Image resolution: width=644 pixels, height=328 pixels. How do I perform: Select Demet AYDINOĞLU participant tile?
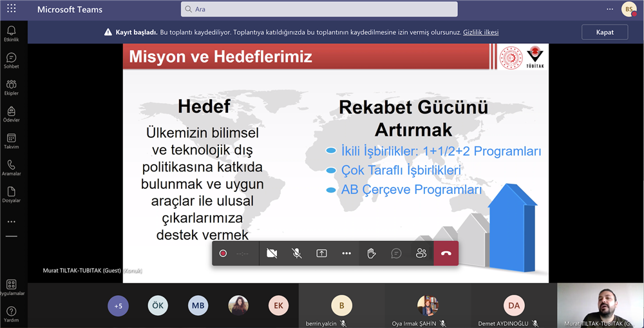(x=514, y=305)
